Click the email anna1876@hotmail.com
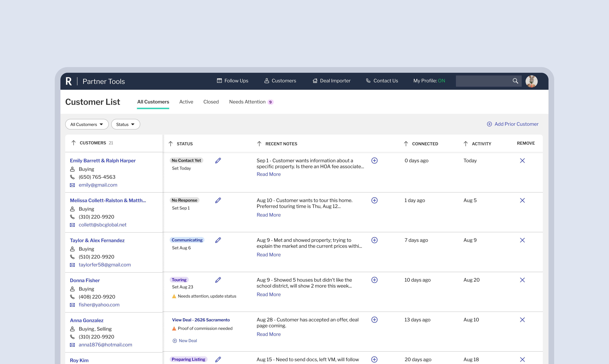609x364 pixels. [x=106, y=345]
